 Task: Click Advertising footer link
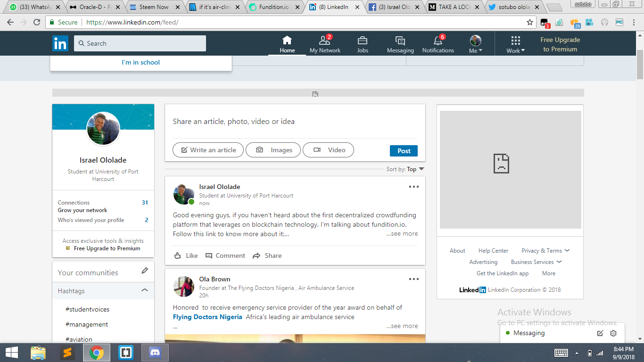[x=483, y=262]
